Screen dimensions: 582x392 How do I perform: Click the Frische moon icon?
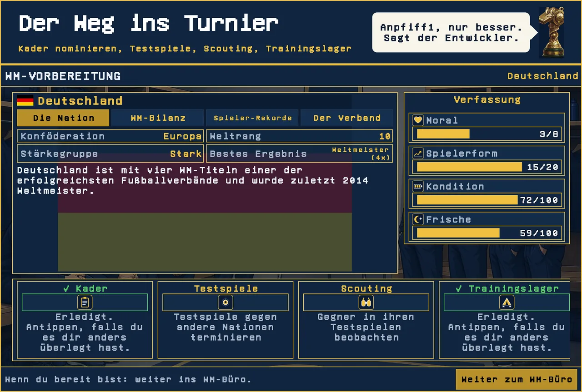[418, 219]
